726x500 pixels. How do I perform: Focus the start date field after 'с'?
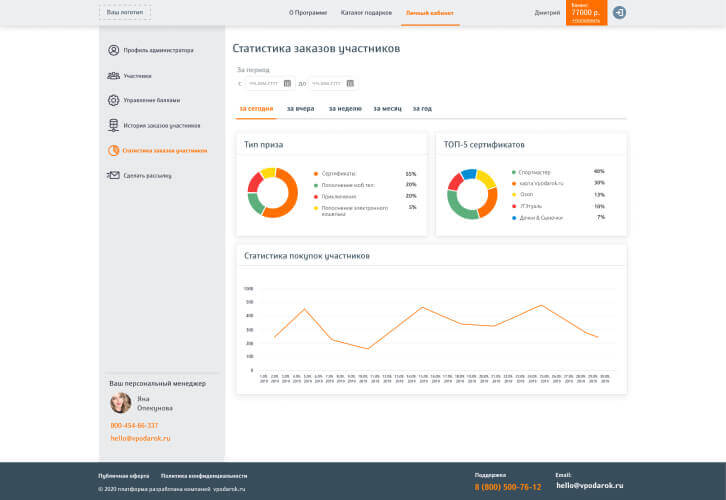pyautogui.click(x=269, y=83)
